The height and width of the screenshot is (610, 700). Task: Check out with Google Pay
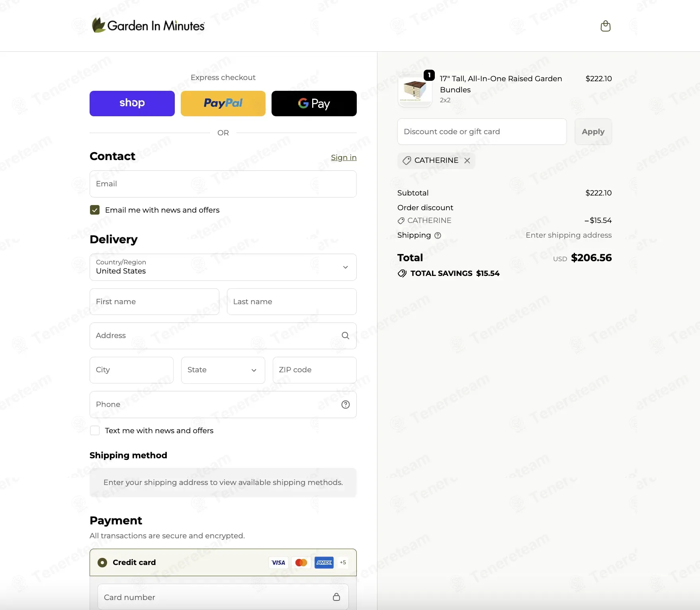click(x=314, y=104)
